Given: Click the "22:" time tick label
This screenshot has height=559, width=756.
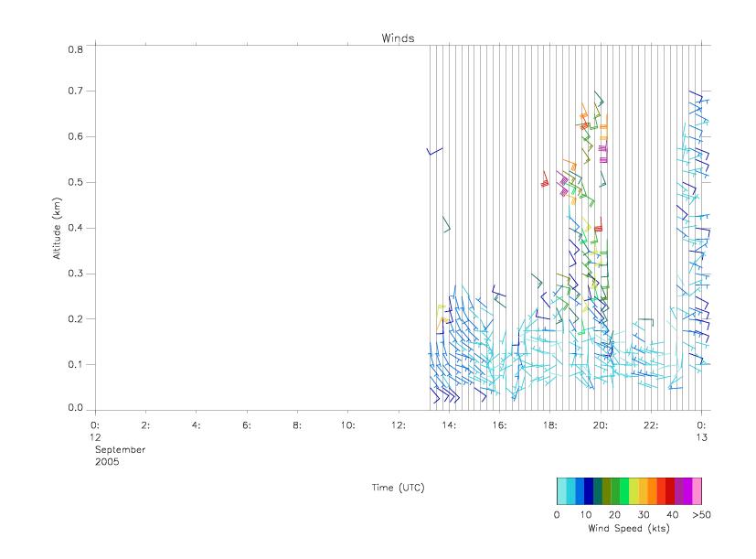Looking at the screenshot, I should [651, 425].
